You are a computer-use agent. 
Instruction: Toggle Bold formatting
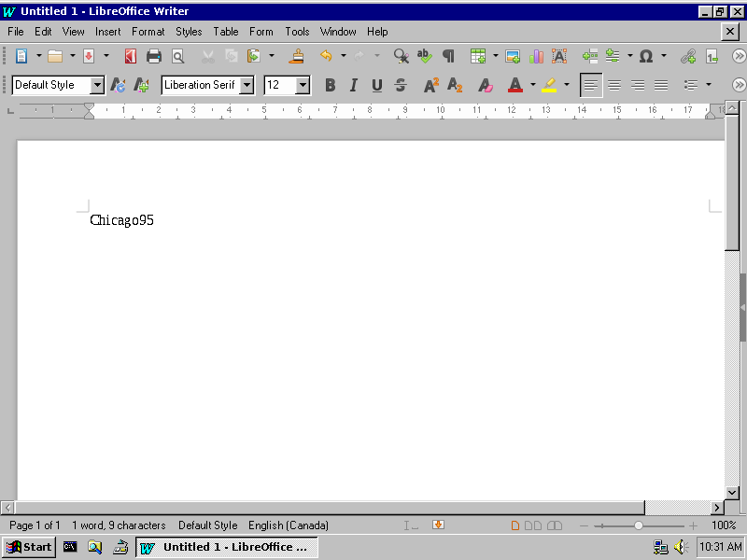tap(331, 85)
